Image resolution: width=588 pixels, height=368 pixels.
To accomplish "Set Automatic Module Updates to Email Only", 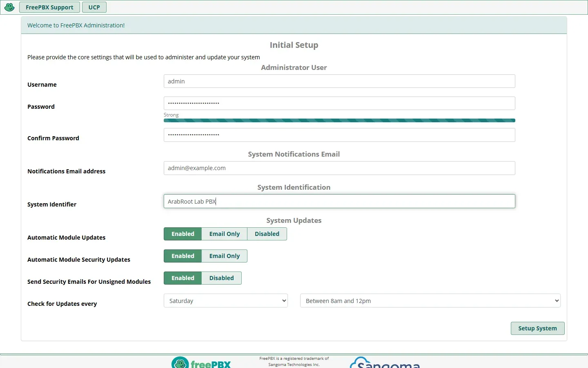I will (225, 234).
